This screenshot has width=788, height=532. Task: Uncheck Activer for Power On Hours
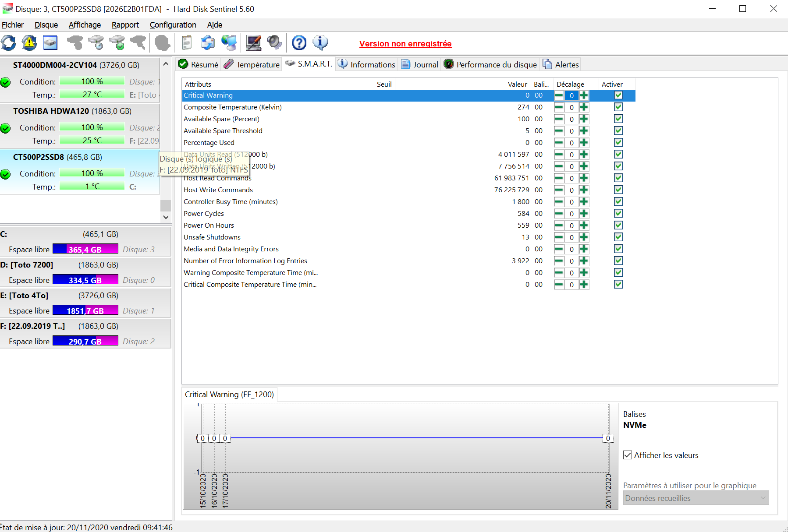coord(618,225)
